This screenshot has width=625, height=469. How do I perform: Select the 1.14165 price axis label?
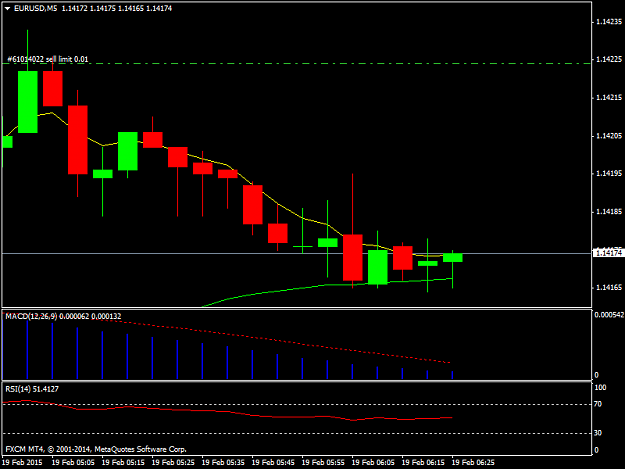(x=609, y=287)
